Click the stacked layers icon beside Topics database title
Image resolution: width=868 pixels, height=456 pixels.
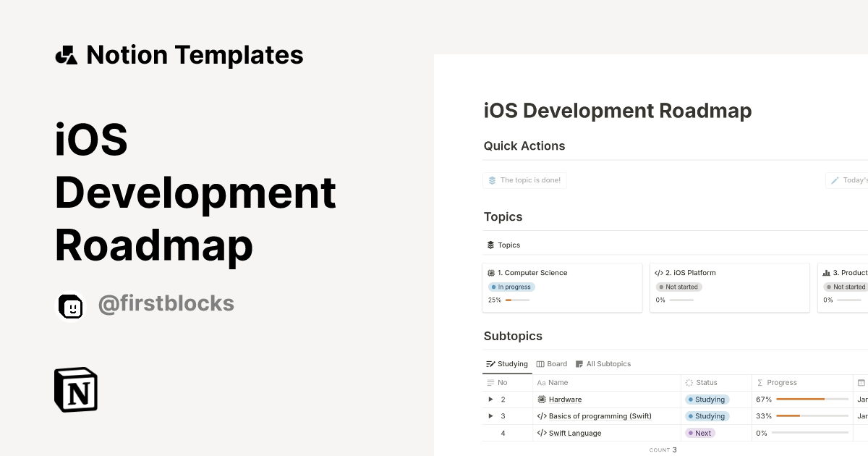490,245
